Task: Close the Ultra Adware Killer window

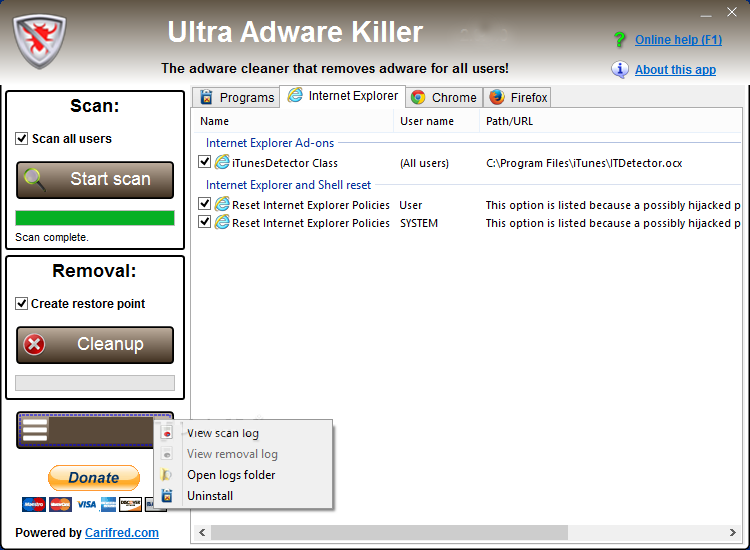Action: point(732,12)
